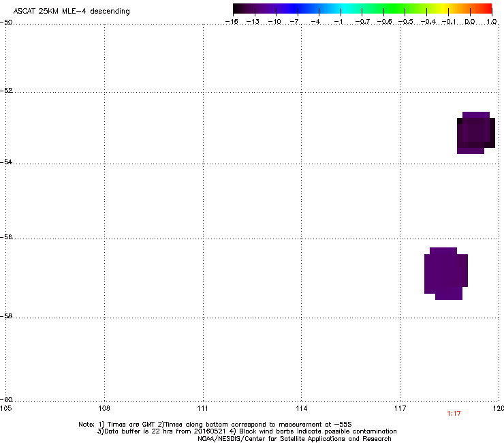The width and height of the screenshot is (504, 443).
Task: Click the -52 latitude axis label
Action: [6, 91]
